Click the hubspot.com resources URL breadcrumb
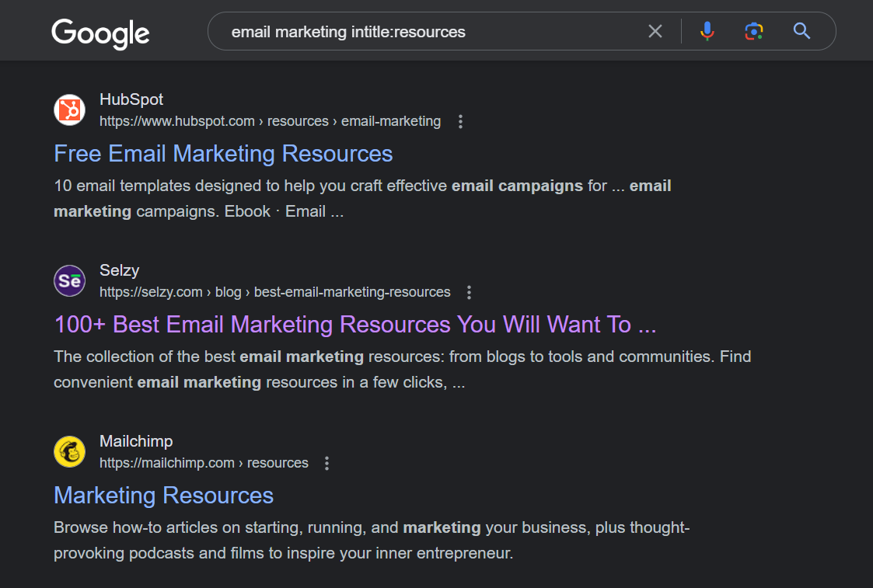The width and height of the screenshot is (873, 588). tap(270, 121)
